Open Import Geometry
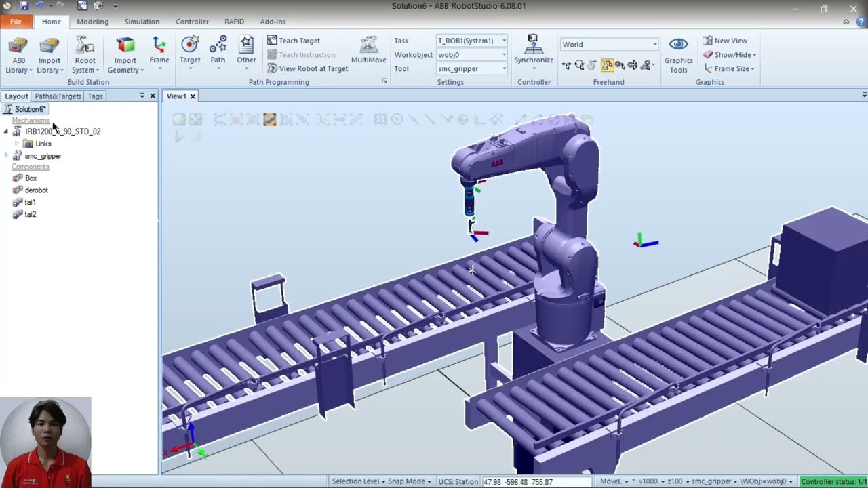The width and height of the screenshot is (868, 488). [x=125, y=56]
